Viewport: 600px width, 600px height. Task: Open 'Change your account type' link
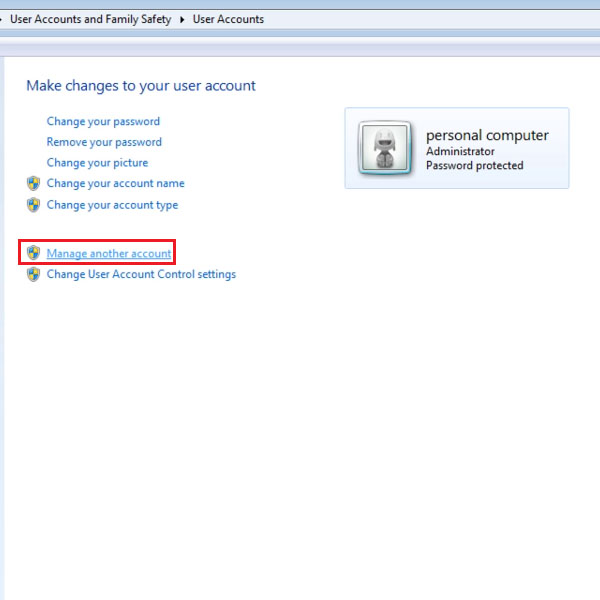pyautogui.click(x=112, y=205)
